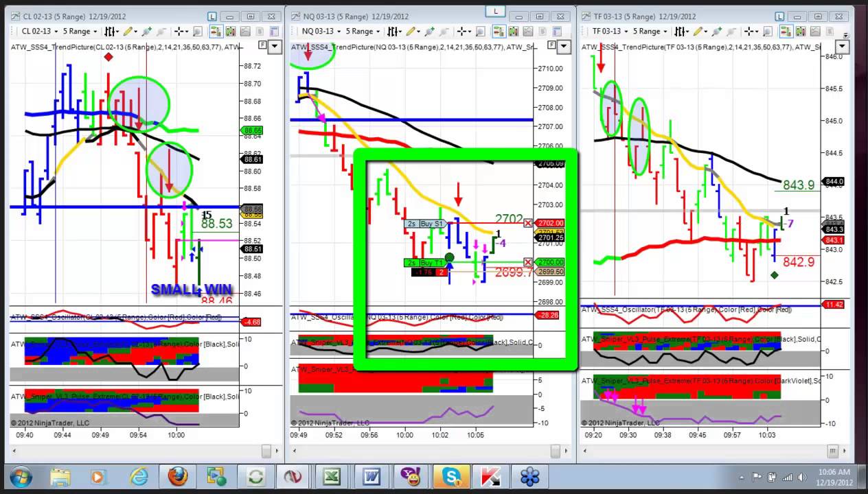Click left scroll arrow under CL chart

click(x=14, y=451)
